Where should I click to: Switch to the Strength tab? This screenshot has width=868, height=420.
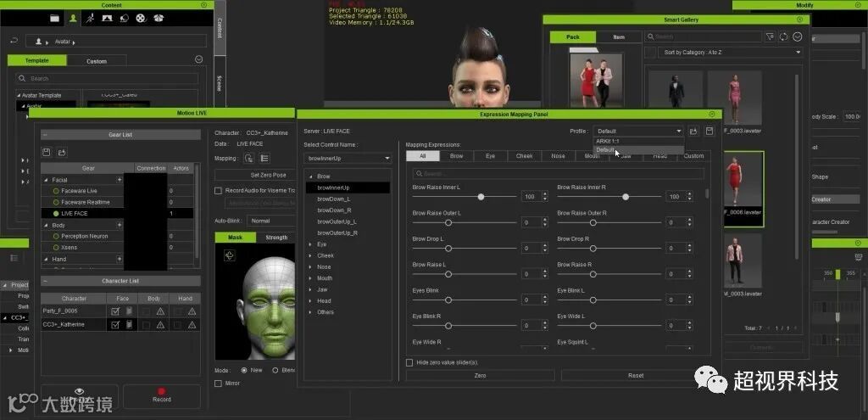275,238
